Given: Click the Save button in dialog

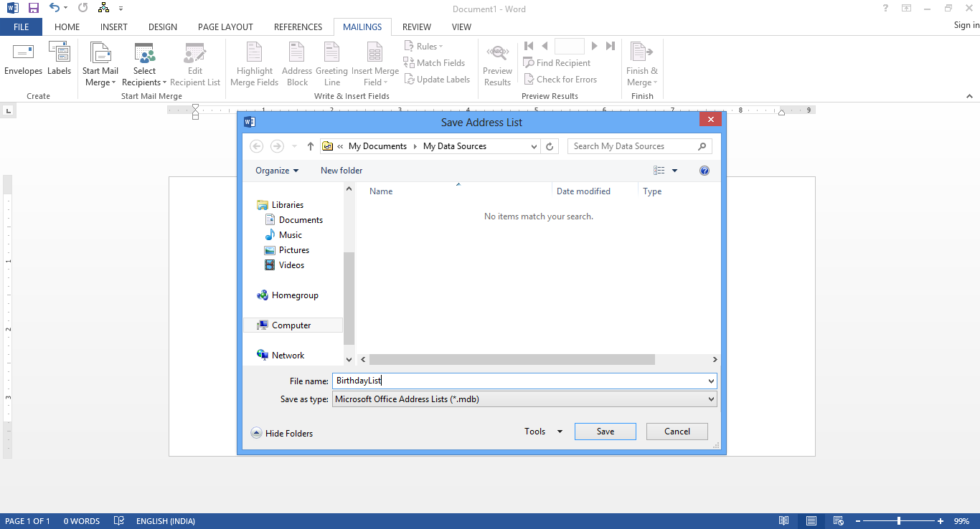Looking at the screenshot, I should click(606, 432).
